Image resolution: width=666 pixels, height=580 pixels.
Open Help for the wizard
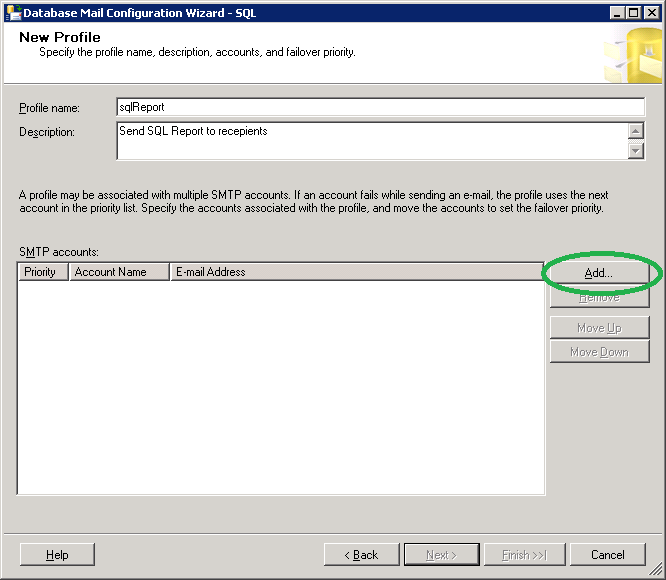click(x=57, y=555)
